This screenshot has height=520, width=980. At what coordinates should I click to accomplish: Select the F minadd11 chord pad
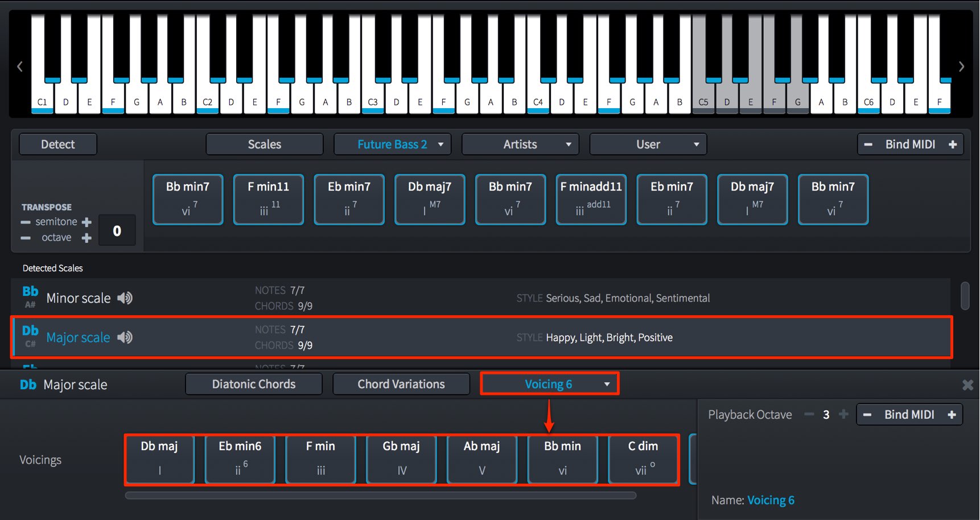[591, 200]
